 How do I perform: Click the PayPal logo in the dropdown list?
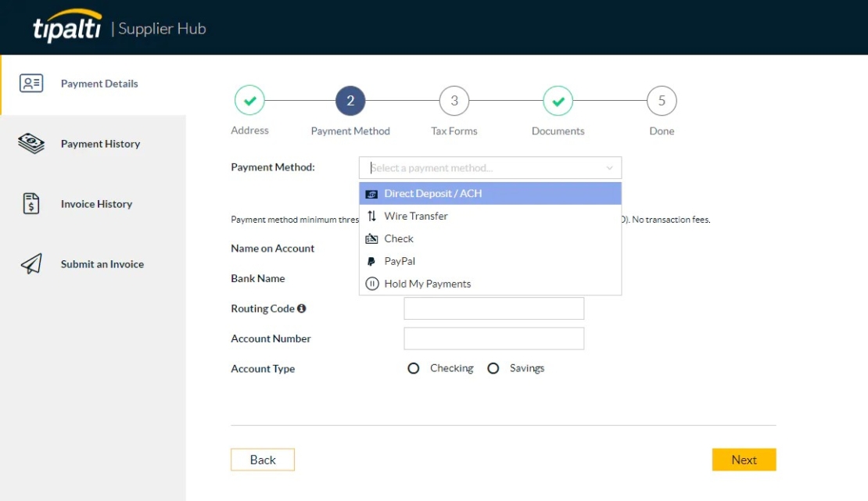(x=372, y=260)
